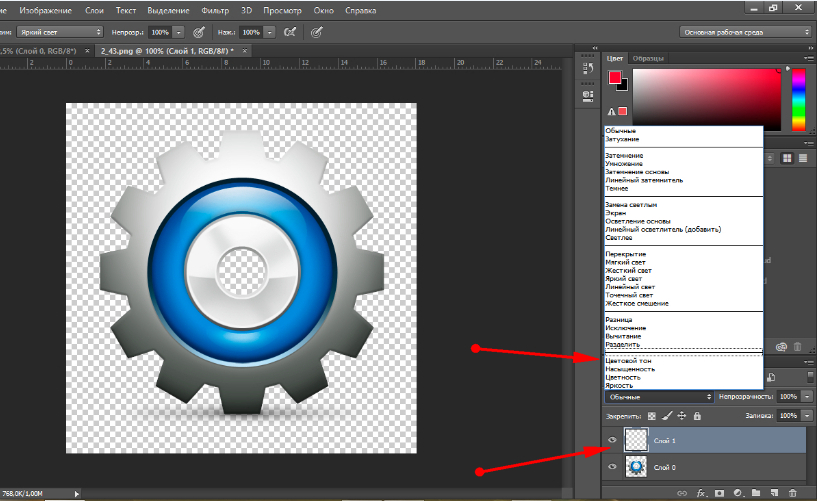Image resolution: width=817 pixels, height=501 pixels.
Task: Open the brush mode Яркий свет dropdown
Action: coord(59,32)
